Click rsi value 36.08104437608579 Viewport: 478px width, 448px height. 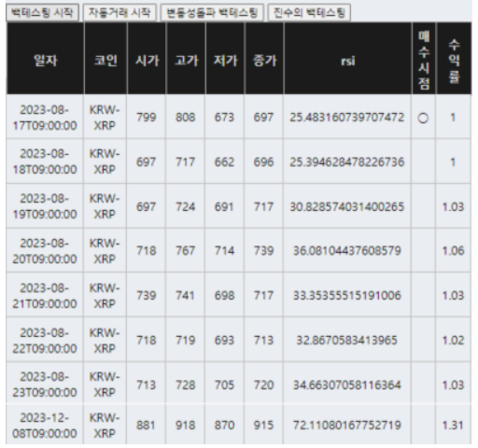[x=347, y=250]
